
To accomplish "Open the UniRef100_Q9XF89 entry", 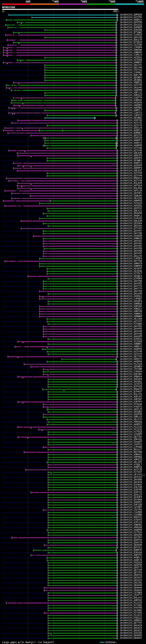I will 131,22.
